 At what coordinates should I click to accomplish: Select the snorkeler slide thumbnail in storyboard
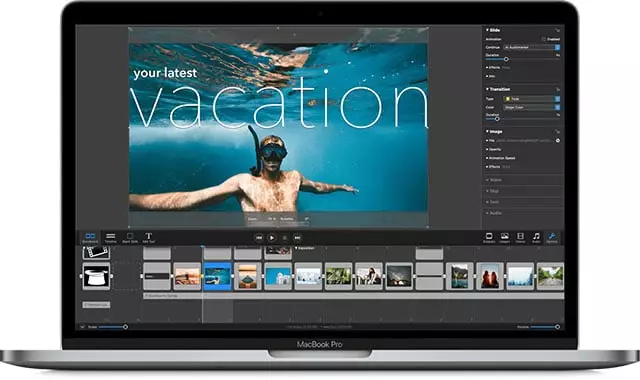tap(218, 276)
